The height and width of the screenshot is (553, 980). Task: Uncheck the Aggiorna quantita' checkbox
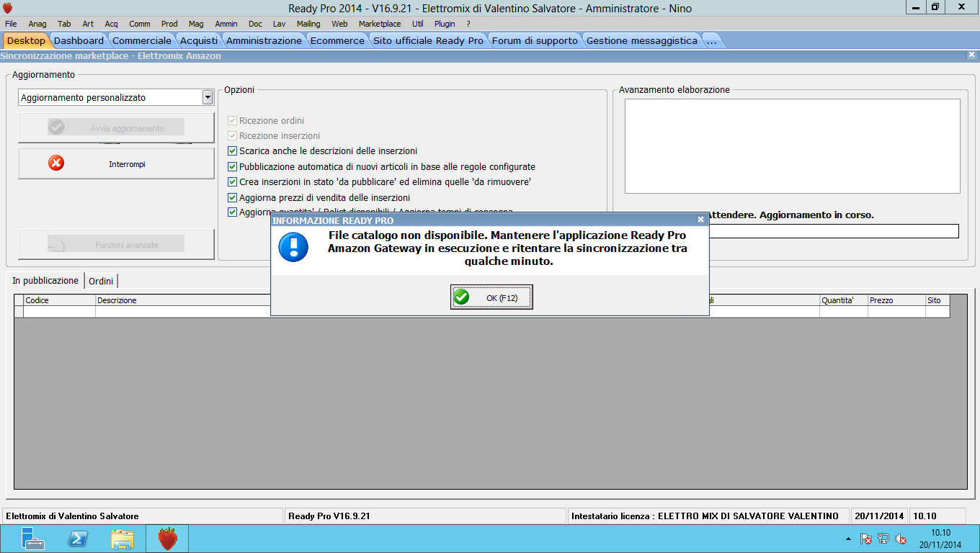tap(232, 212)
